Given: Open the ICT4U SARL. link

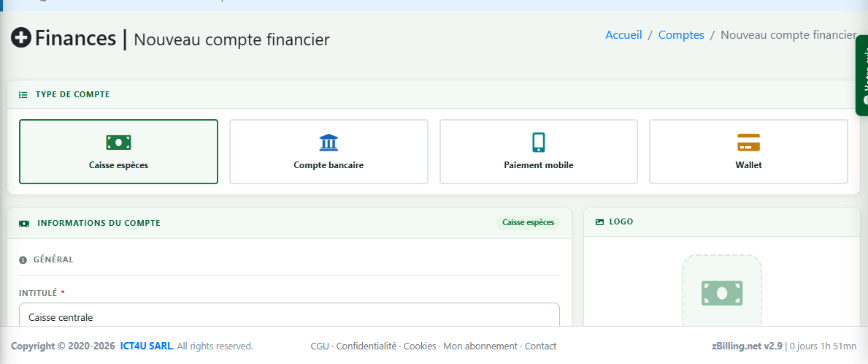Looking at the screenshot, I should point(147,346).
